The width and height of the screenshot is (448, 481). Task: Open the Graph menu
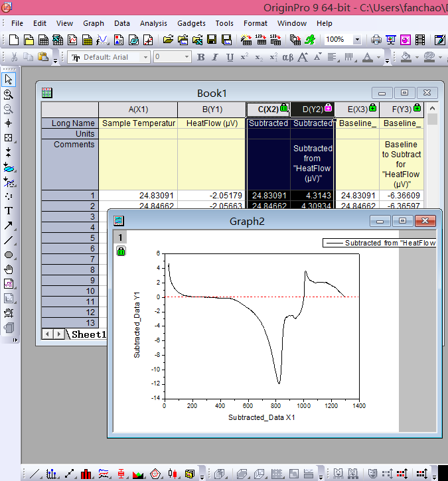click(94, 23)
